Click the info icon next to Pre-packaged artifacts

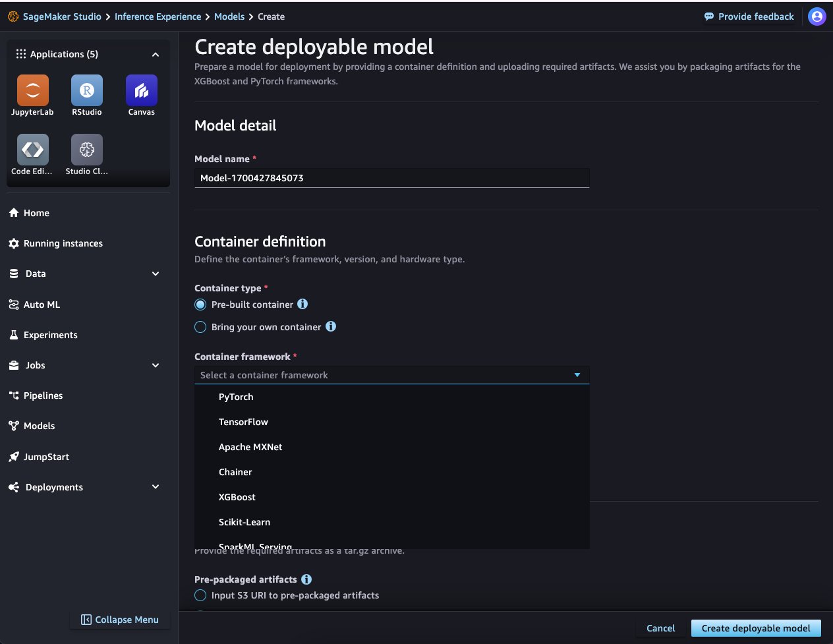coord(306,579)
